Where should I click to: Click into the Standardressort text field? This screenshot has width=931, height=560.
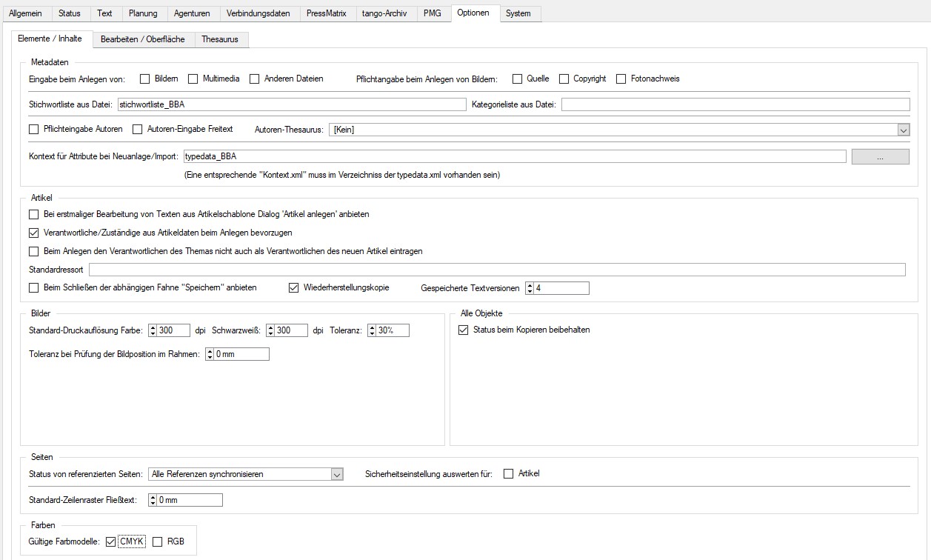[x=496, y=270]
